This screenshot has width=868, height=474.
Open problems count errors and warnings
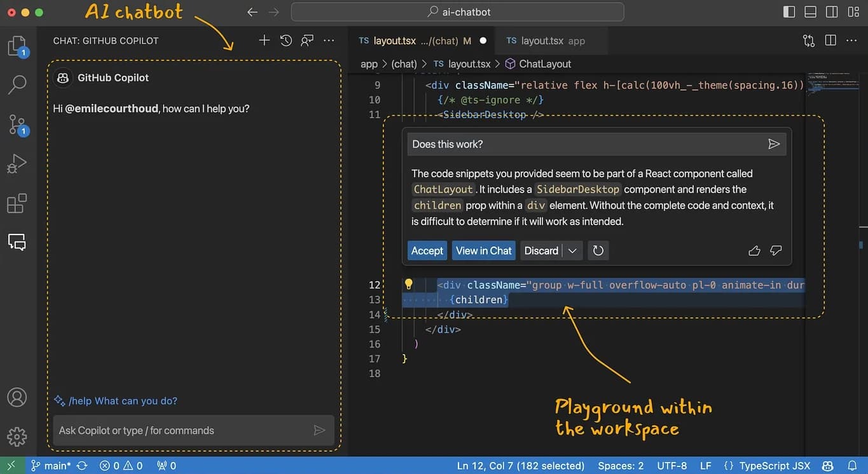coord(121,466)
